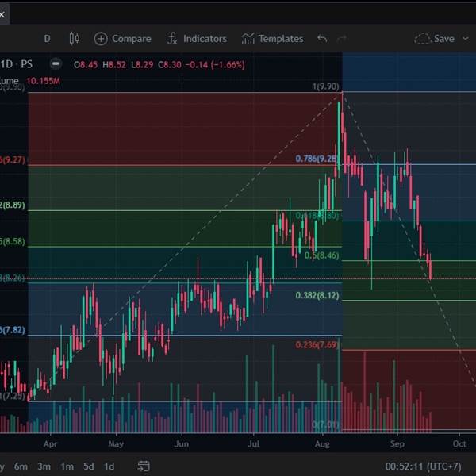Open the go-to-date calendar icon

144,466
